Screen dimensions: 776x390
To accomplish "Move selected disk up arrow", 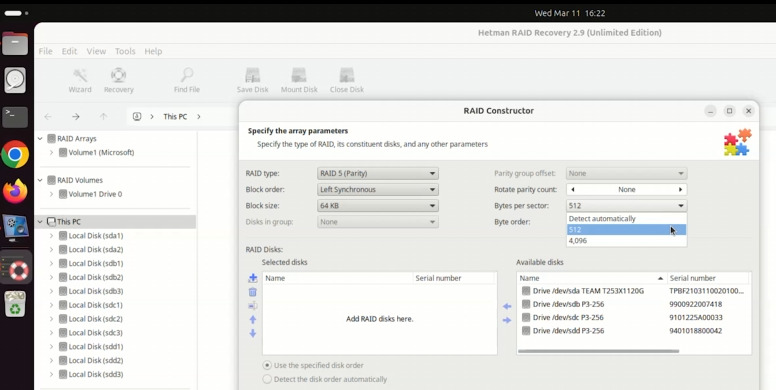I will 252,320.
